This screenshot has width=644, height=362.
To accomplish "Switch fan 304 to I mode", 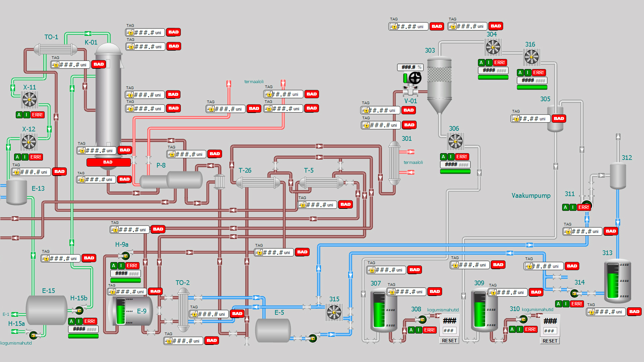I will [x=489, y=62].
